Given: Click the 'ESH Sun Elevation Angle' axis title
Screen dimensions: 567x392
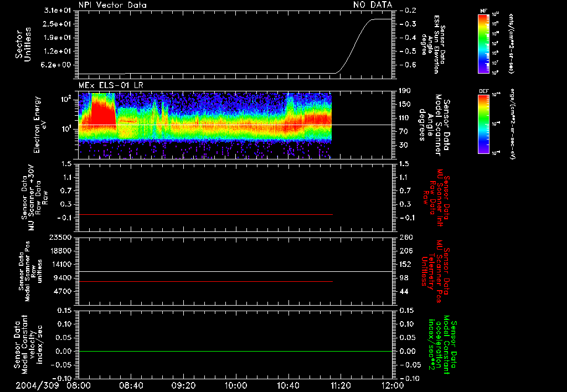Looking at the screenshot, I should tap(433, 44).
